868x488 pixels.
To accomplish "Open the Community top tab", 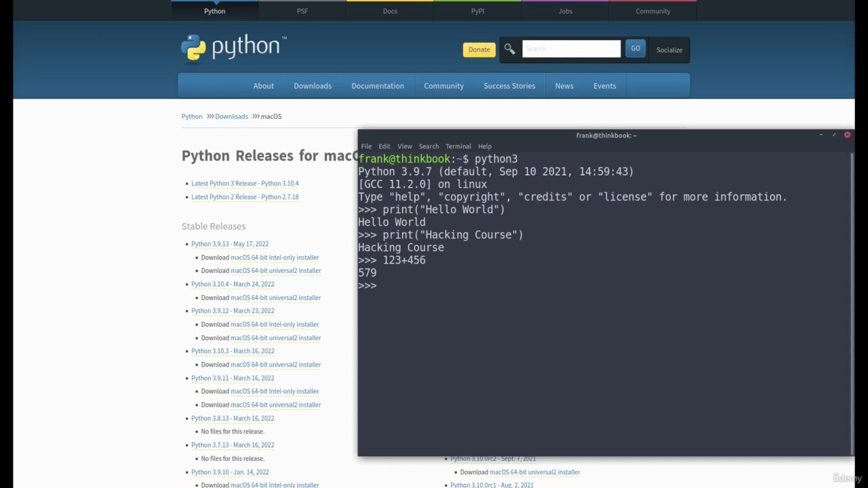I will coord(653,11).
